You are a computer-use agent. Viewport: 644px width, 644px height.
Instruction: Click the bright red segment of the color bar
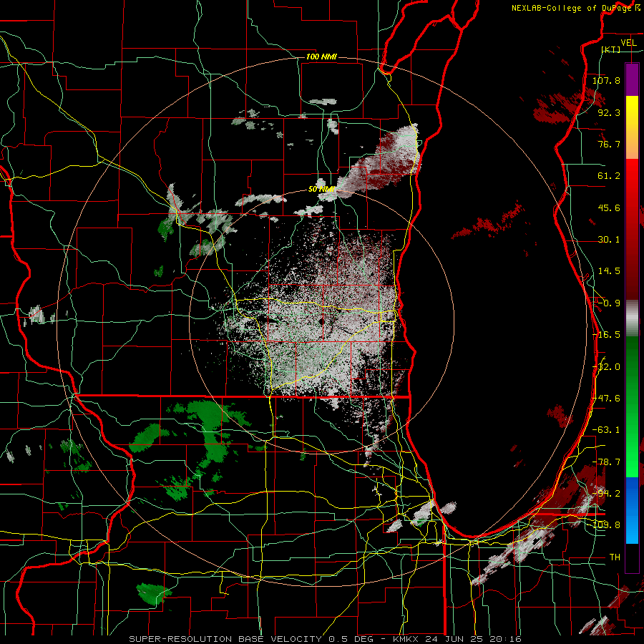(x=632, y=177)
